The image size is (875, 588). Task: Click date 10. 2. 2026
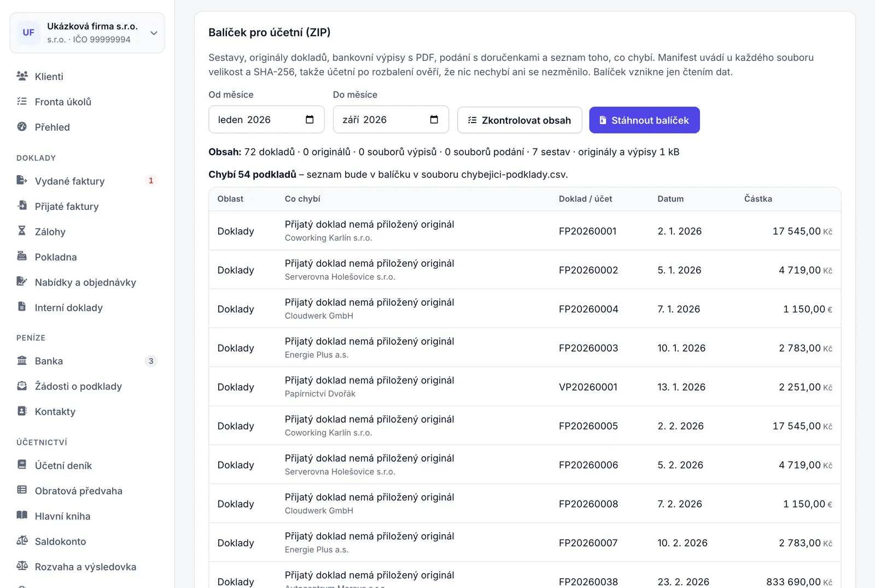point(682,543)
